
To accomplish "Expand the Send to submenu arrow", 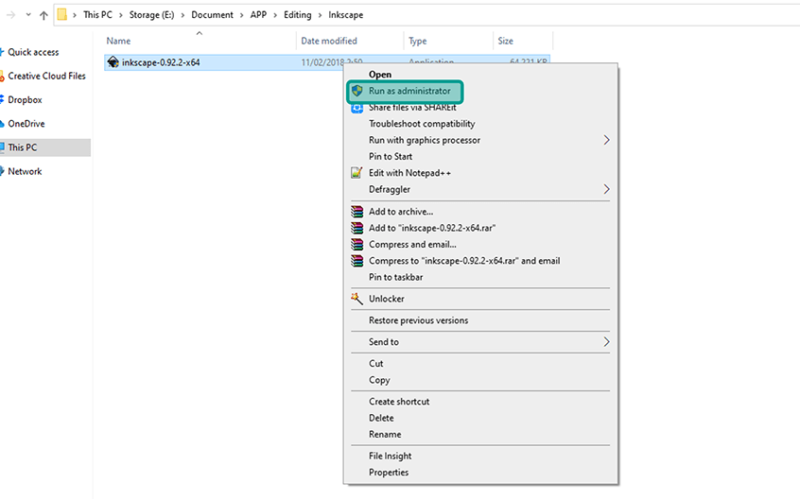I will tap(606, 342).
